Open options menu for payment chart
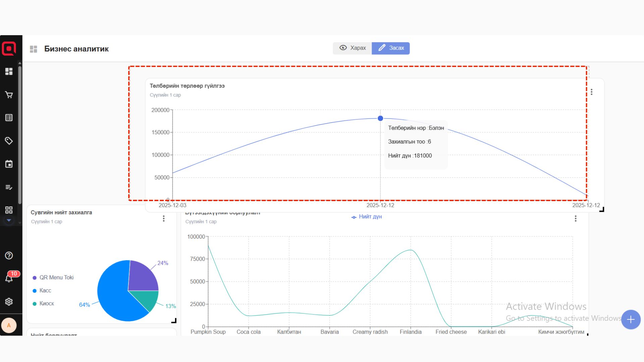 (592, 92)
